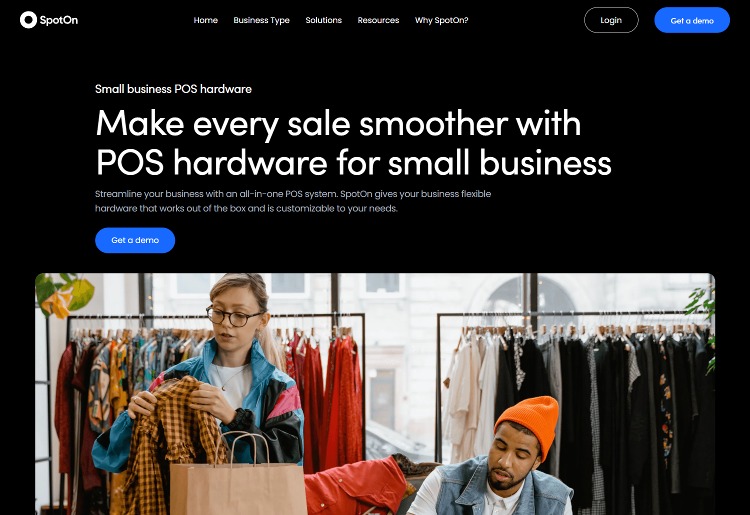Click Get a demo in the header
The height and width of the screenshot is (515, 750).
[x=692, y=20]
